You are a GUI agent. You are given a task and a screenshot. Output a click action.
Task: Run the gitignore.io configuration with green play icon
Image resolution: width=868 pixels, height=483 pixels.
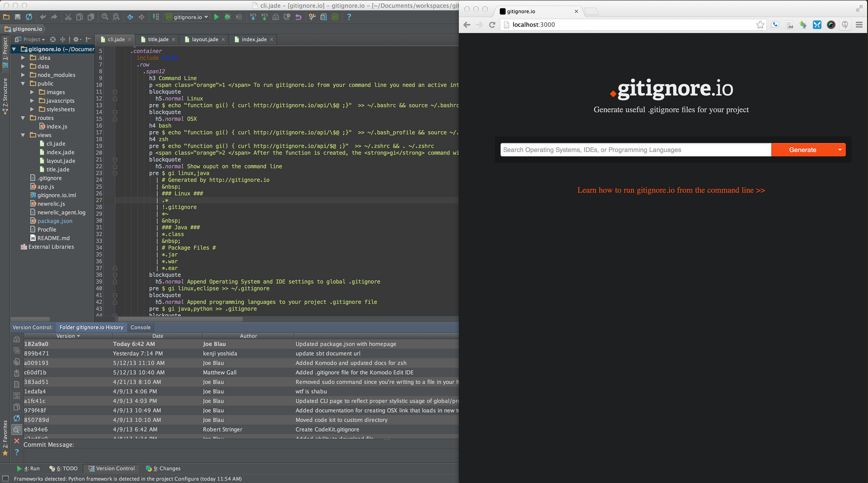pos(217,17)
